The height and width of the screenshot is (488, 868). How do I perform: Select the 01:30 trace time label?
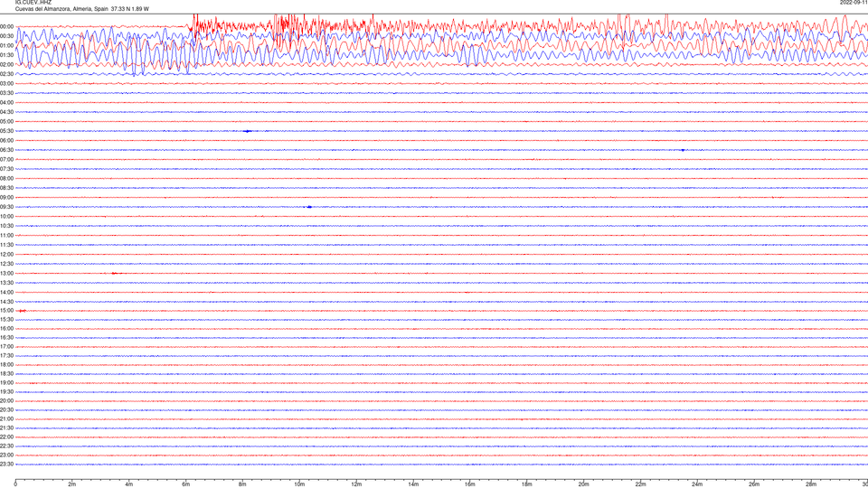click(x=6, y=55)
